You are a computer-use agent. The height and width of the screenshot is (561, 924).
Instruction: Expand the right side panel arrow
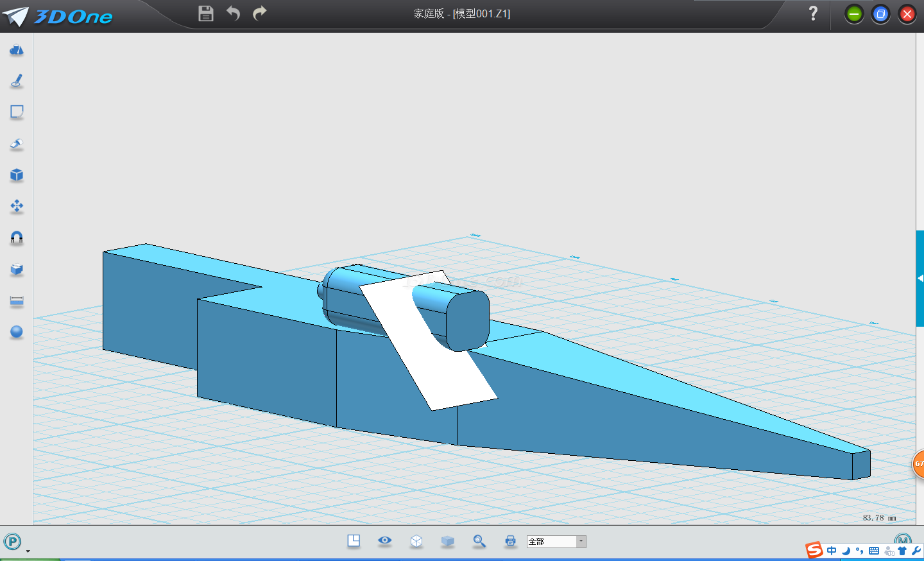click(x=920, y=278)
